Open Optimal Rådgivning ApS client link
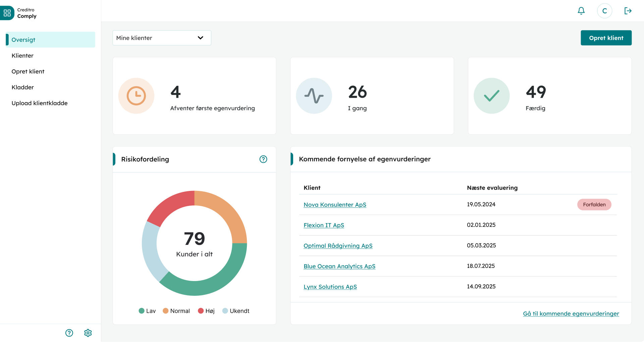644x342 pixels. 338,246
